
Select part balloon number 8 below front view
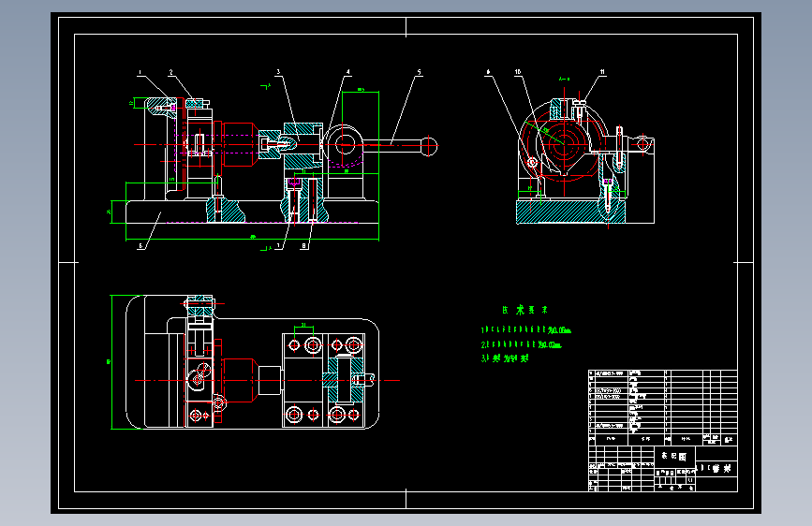tap(304, 246)
